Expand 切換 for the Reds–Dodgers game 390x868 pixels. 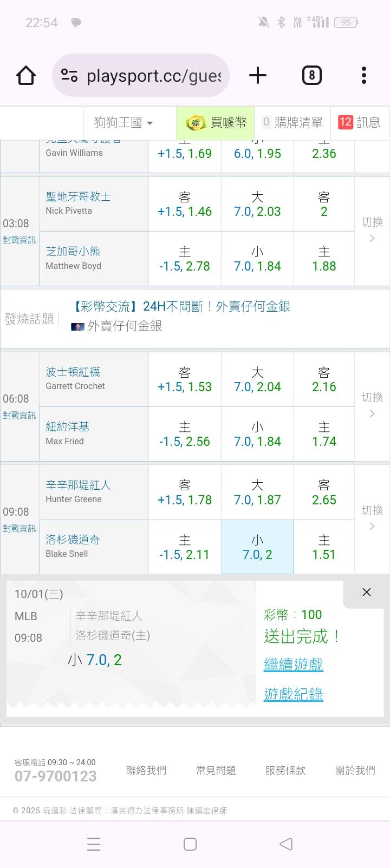[372, 518]
